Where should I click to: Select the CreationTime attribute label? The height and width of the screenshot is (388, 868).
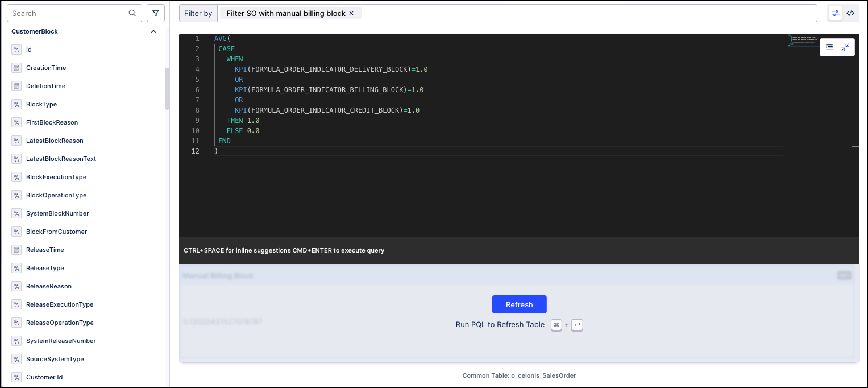pyautogui.click(x=46, y=68)
